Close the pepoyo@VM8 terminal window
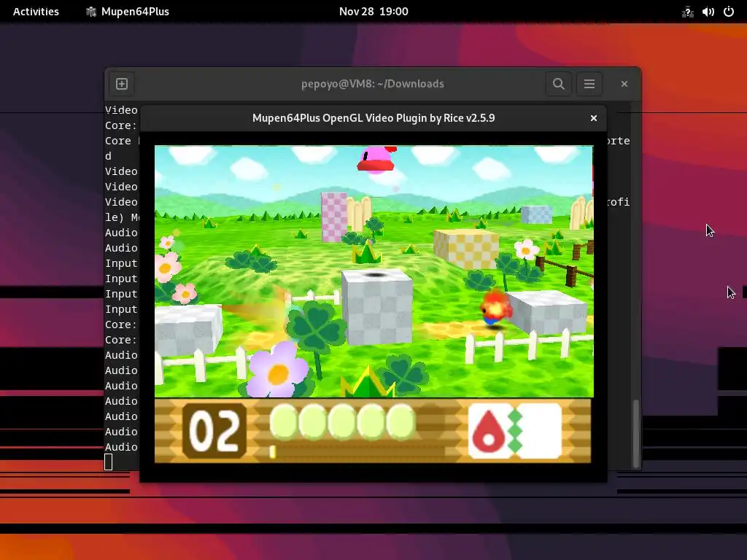This screenshot has width=747, height=560. tap(624, 84)
